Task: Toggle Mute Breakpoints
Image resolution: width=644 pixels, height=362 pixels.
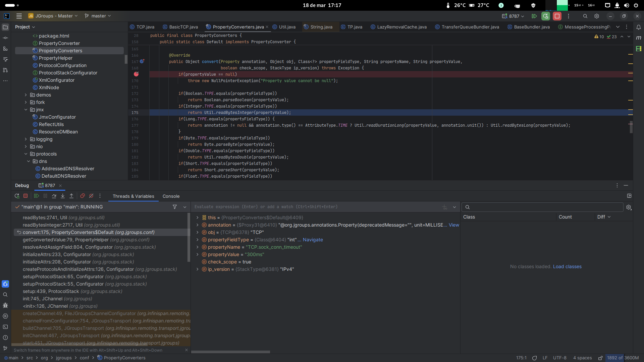Action: point(91,196)
